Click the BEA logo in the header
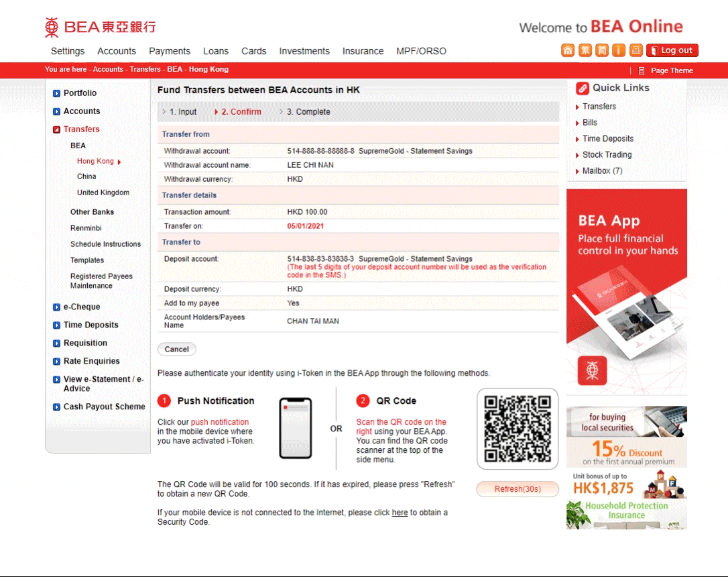The image size is (728, 577). click(x=101, y=28)
